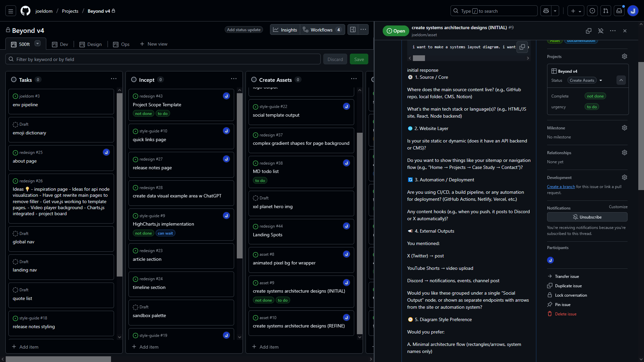Open the notifications inbox icon
644x362 pixels.
tap(619, 11)
